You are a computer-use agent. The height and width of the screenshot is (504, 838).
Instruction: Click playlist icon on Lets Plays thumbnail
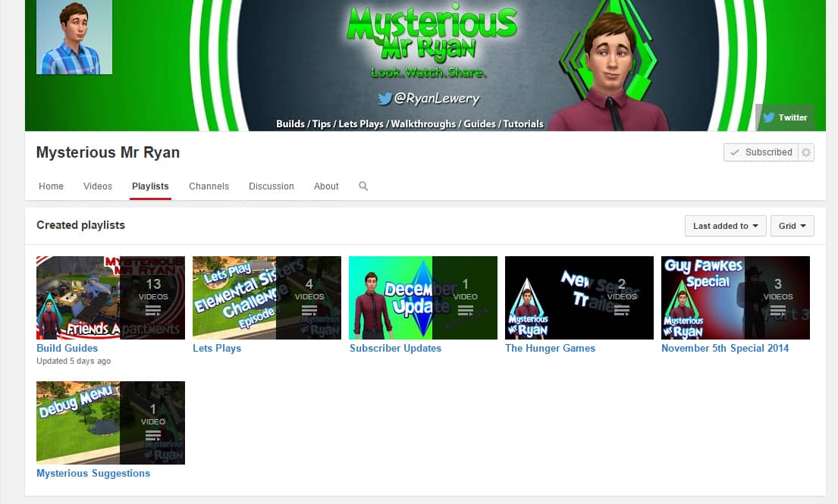point(309,311)
